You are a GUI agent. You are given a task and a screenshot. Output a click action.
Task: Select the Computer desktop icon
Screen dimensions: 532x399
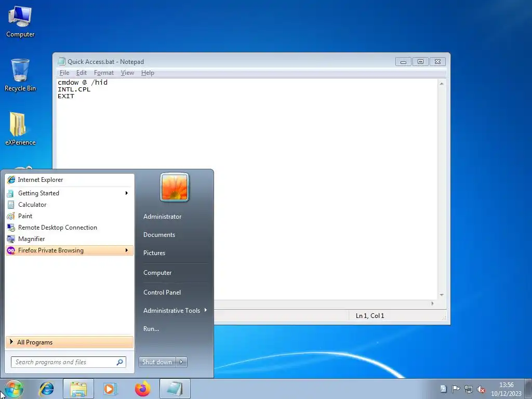[20, 21]
